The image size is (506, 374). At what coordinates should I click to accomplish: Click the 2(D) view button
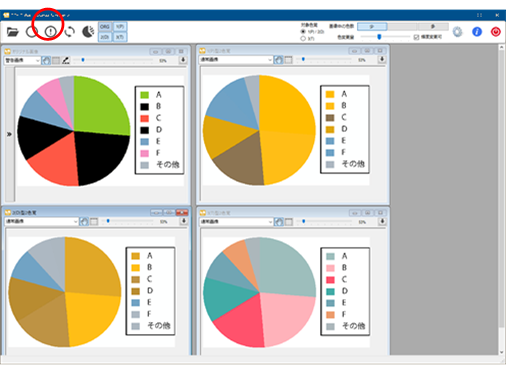105,37
